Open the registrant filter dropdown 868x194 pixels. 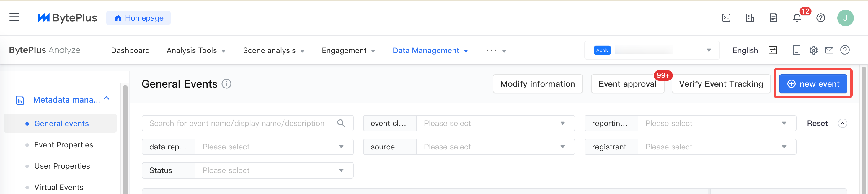(717, 147)
